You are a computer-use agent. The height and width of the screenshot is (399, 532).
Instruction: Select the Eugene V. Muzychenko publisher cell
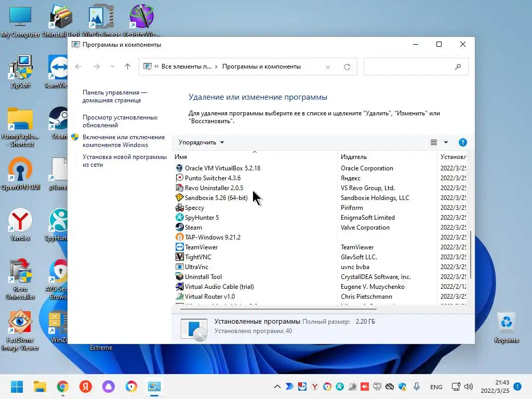pos(373,286)
